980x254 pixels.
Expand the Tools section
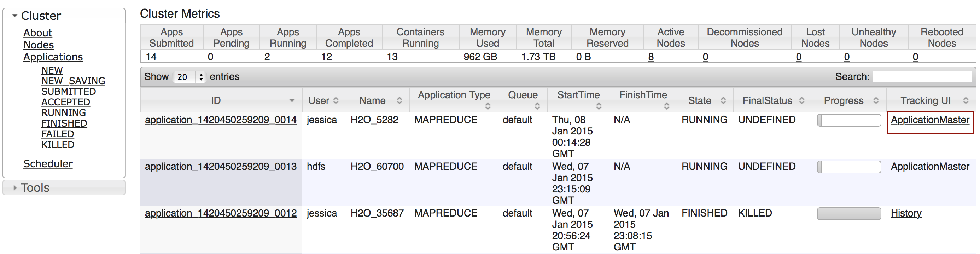pyautogui.click(x=15, y=188)
